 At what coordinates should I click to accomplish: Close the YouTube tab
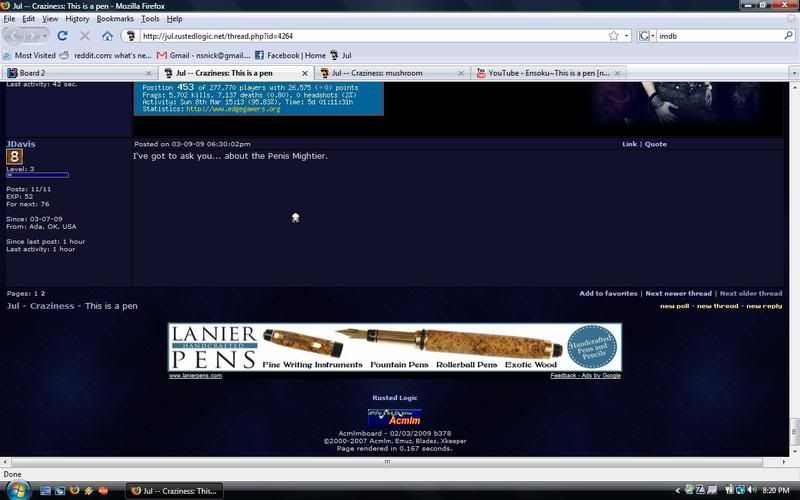617,73
